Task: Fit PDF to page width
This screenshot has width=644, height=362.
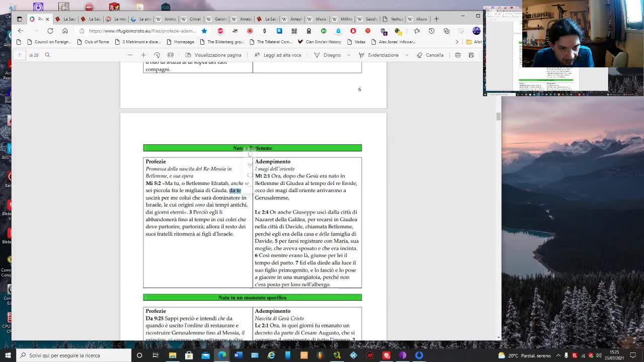Action: pyautogui.click(x=171, y=55)
